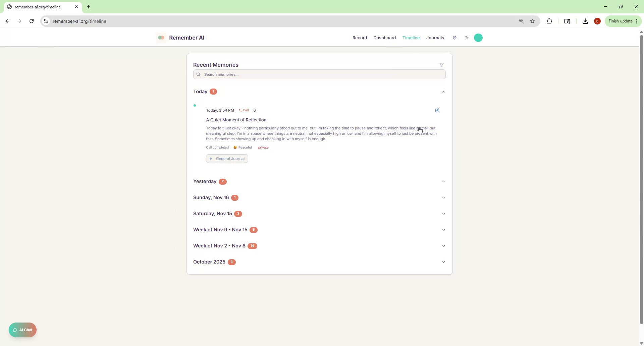Toggle the bookmark star in address bar
644x346 pixels.
[532, 21]
